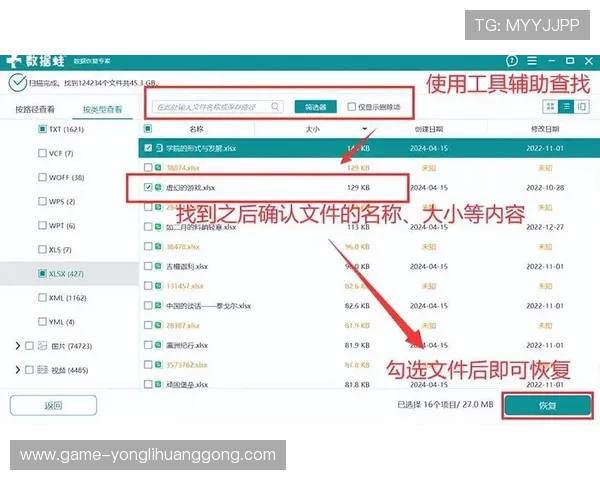Screen dimensions: 600x480
Task: Select the file row sized 113 KB
Action: point(369,227)
